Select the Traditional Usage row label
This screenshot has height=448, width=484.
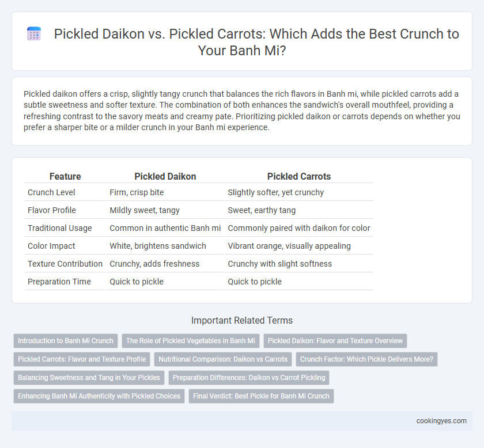coord(59,228)
